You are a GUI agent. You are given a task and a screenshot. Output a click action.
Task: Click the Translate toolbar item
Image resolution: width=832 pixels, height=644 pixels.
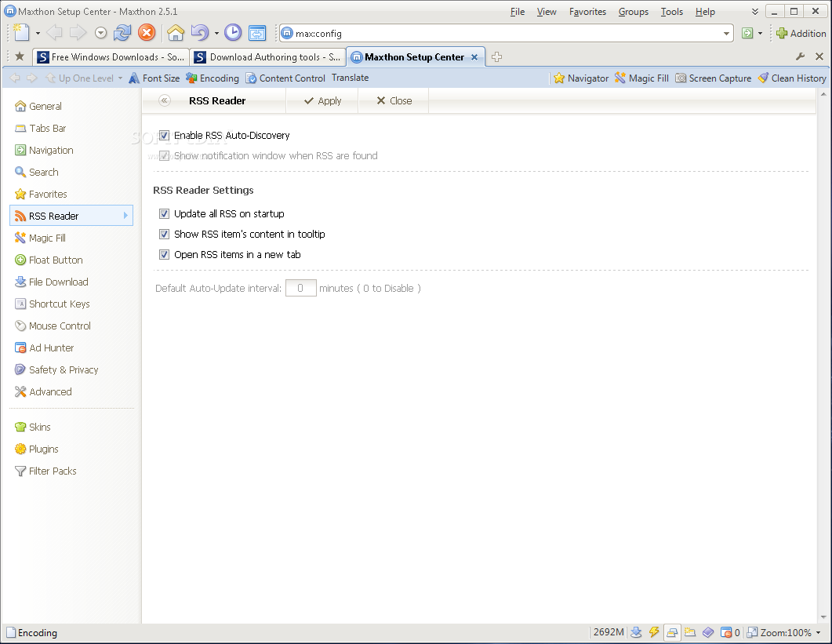pos(351,78)
